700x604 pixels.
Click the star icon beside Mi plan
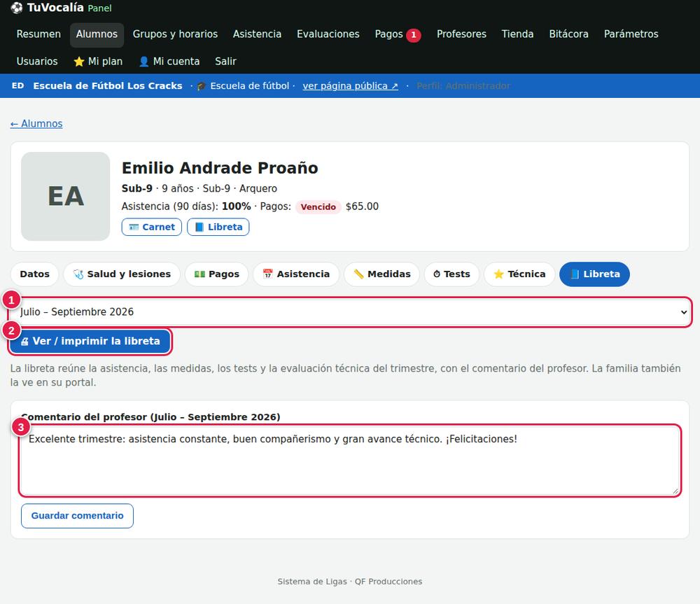[x=79, y=62]
